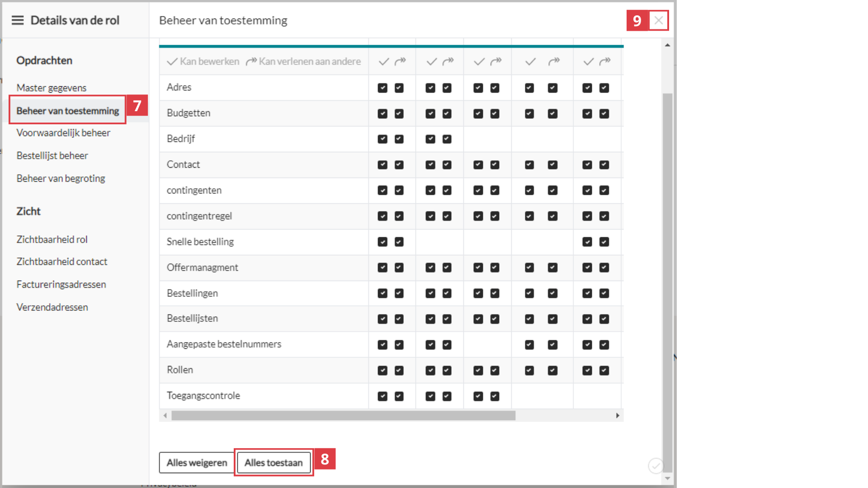Uncheck Adres edit checkbox in first column
Viewport: 868px width, 488px height.
coord(382,88)
